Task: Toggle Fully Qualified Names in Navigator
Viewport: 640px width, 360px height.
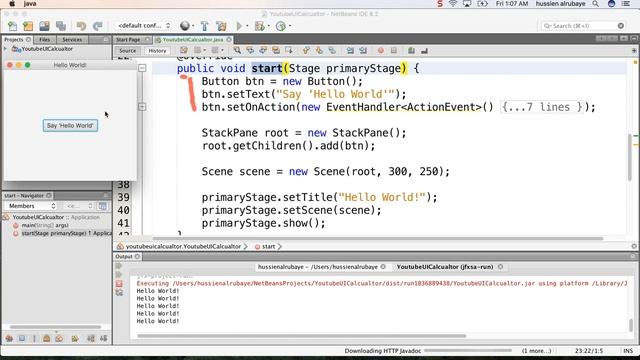Action: click(75, 338)
